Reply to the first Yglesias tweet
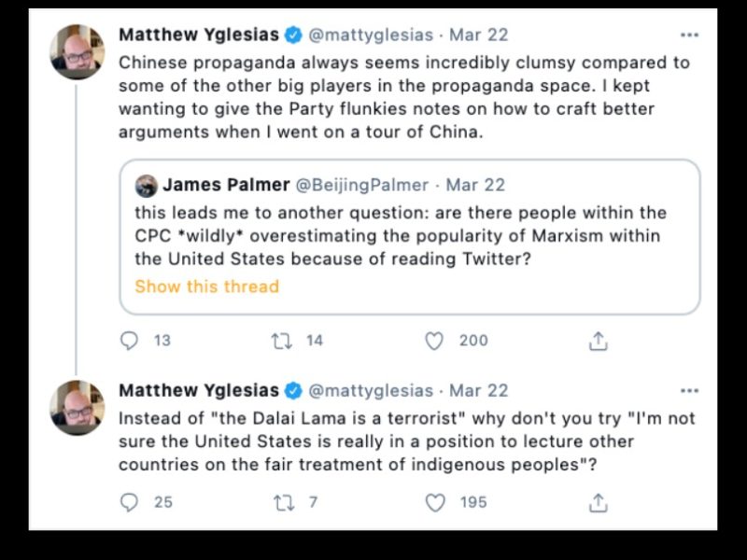This screenshot has height=560, width=747. pos(130,341)
